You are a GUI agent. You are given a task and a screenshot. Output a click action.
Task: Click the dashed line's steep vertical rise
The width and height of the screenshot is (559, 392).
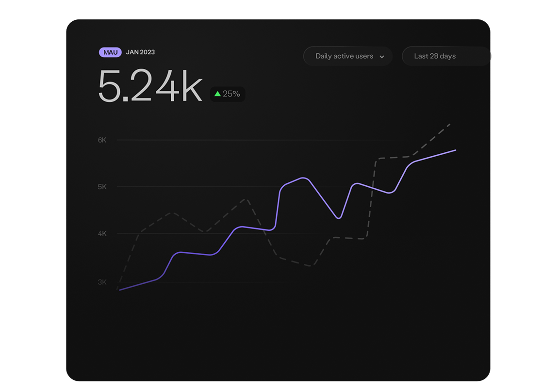(371, 198)
